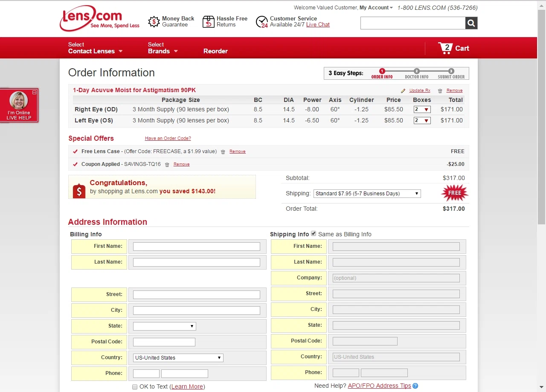Image resolution: width=546 pixels, height=392 pixels.
Task: Click step 2 Doctor Info indicator
Action: click(416, 74)
